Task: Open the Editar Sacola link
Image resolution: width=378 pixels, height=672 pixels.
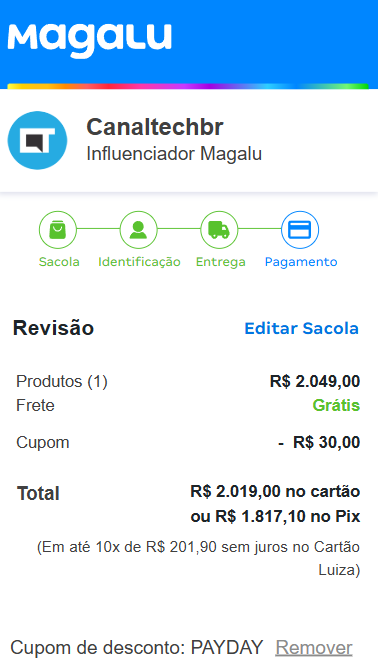Action: 301,328
